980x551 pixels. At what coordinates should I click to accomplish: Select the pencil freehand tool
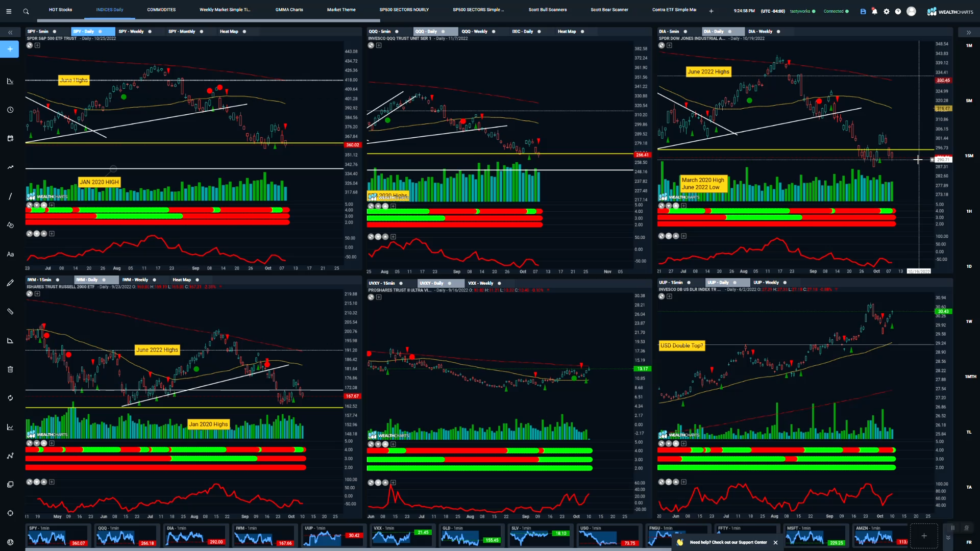click(x=10, y=283)
